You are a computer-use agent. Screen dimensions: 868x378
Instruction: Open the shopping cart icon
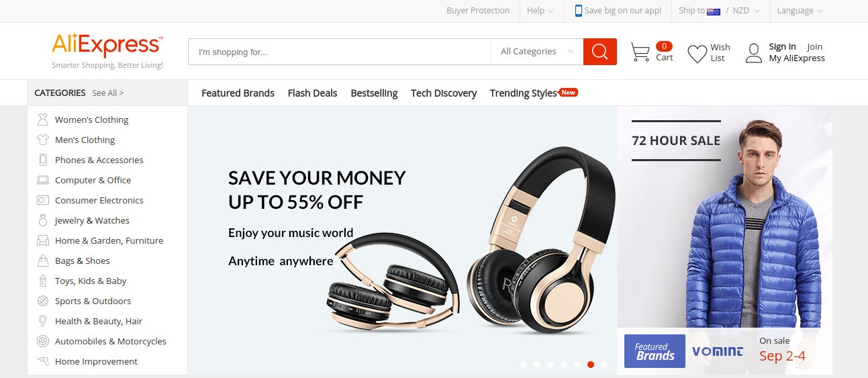pyautogui.click(x=640, y=52)
